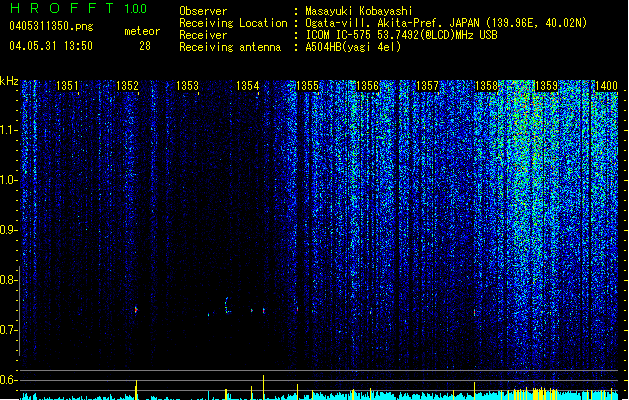Click the 0.9 kHz axis label
629x400 pixels.
coord(9,230)
